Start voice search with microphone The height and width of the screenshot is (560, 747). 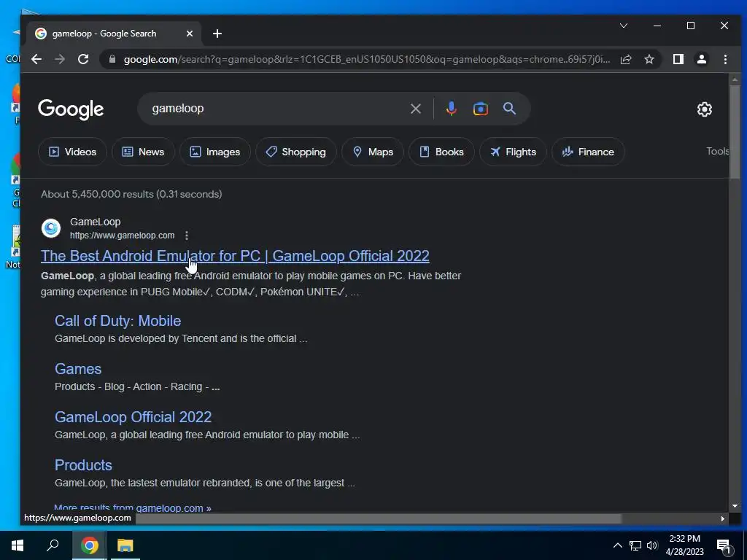451,109
